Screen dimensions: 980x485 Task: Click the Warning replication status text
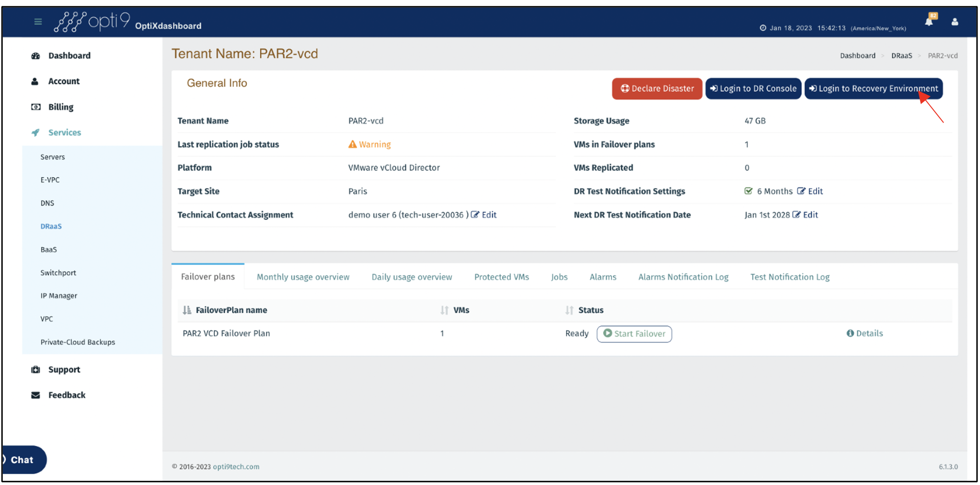click(375, 144)
